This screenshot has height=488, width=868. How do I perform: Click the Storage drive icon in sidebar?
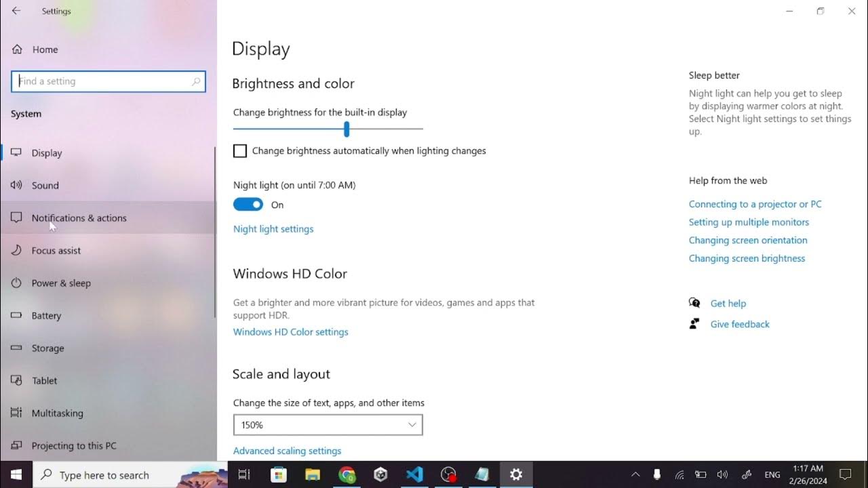click(x=16, y=348)
